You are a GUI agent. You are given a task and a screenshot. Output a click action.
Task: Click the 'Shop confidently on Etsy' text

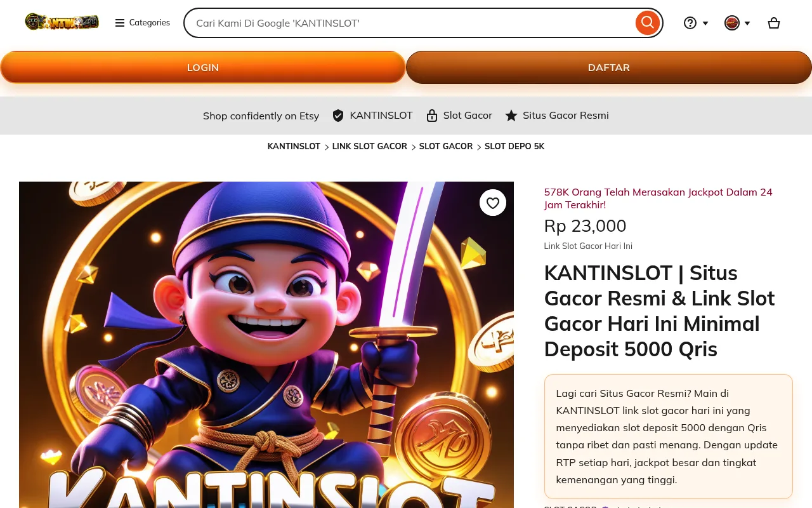click(x=261, y=116)
